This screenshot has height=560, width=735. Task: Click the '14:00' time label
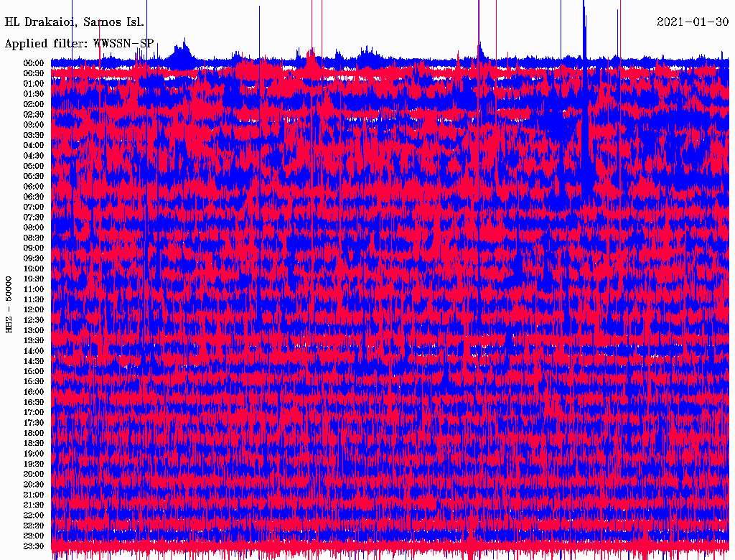tap(34, 351)
